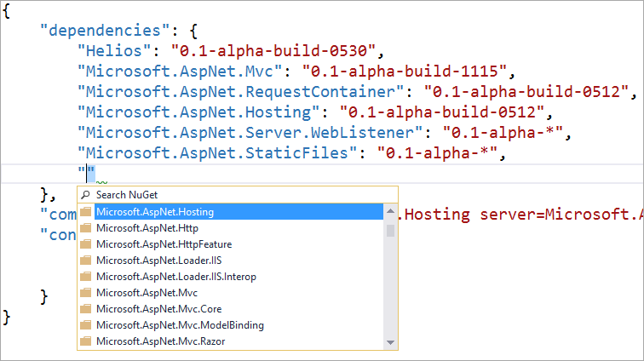Place cursor in "dependencies" key text
The image size is (644, 361).
(104, 31)
